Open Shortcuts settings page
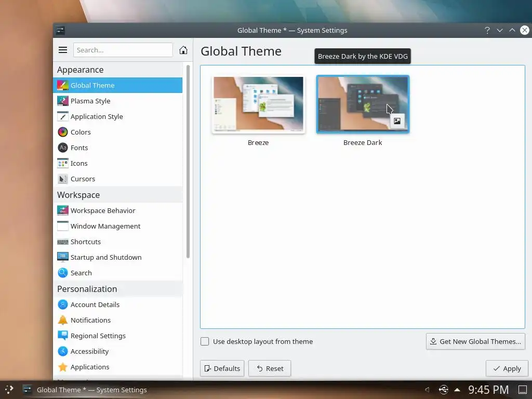 (x=118, y=242)
